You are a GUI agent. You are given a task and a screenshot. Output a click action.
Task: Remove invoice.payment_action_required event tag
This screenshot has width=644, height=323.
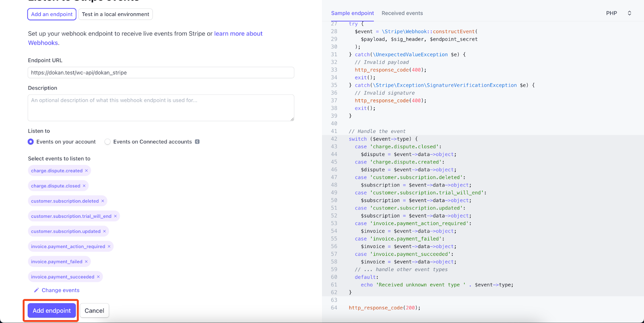click(x=109, y=246)
